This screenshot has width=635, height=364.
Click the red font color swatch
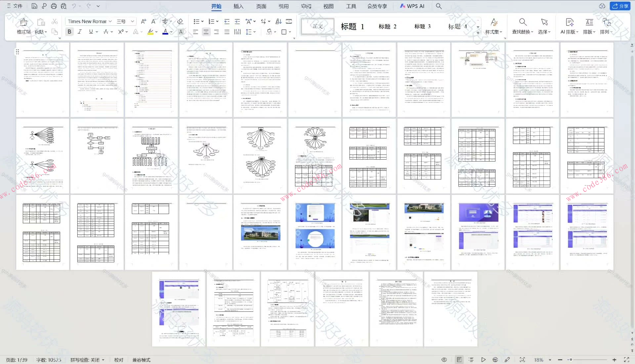(x=165, y=32)
